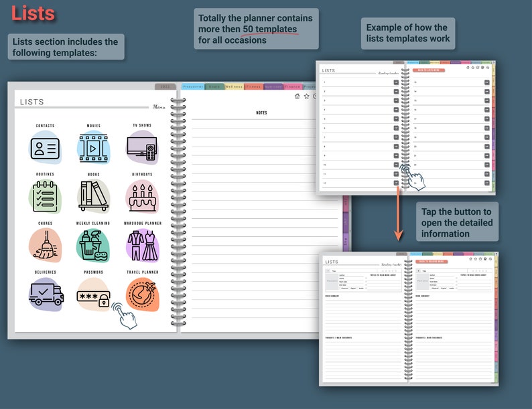This screenshot has width=532, height=409.
Task: Click the LISTS title on main planner
Action: pos(32,102)
